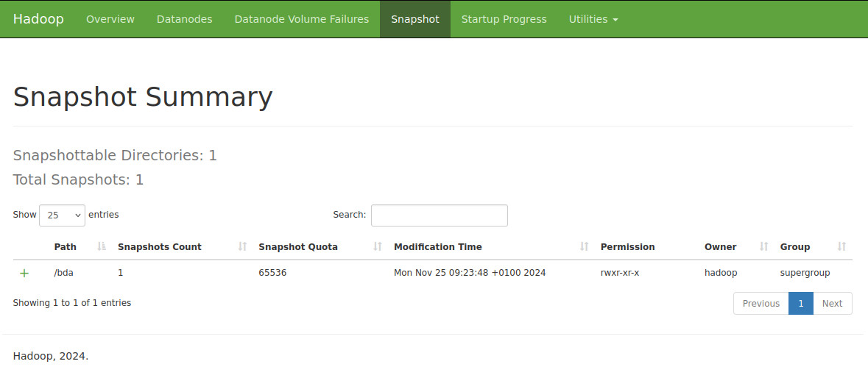
Task: Focus the Search input field
Action: tap(439, 215)
